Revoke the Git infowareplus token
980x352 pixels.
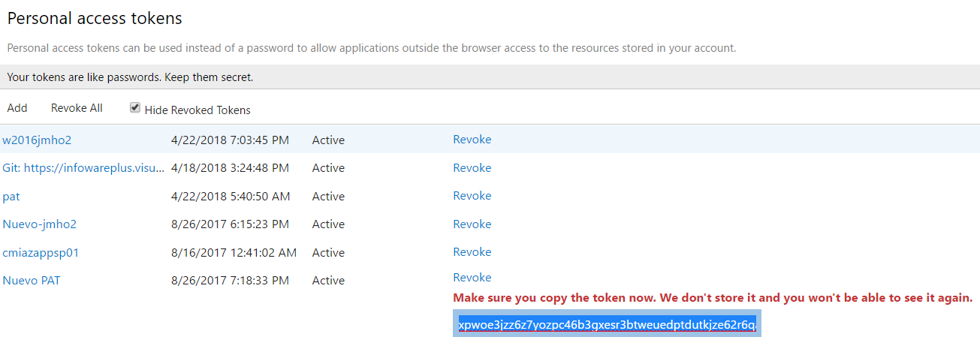(472, 168)
